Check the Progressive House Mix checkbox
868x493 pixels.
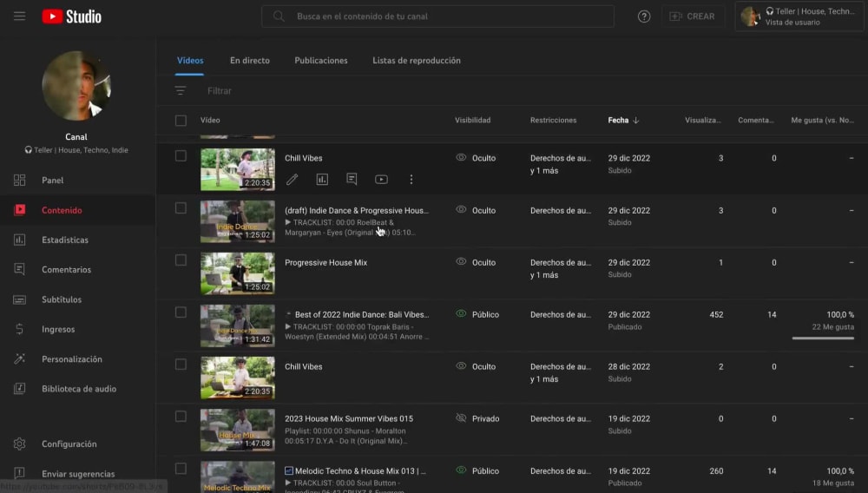pos(181,260)
